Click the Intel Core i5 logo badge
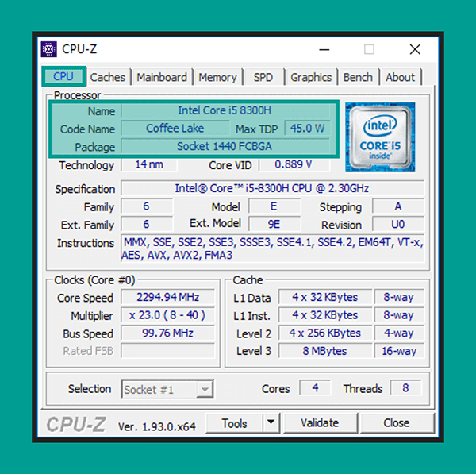This screenshot has height=474, width=476. pos(380,137)
